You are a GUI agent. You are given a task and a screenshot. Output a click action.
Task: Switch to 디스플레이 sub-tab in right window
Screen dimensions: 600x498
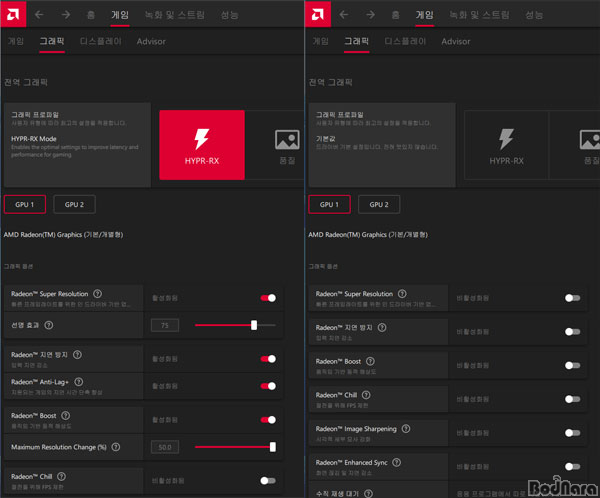[x=405, y=41]
